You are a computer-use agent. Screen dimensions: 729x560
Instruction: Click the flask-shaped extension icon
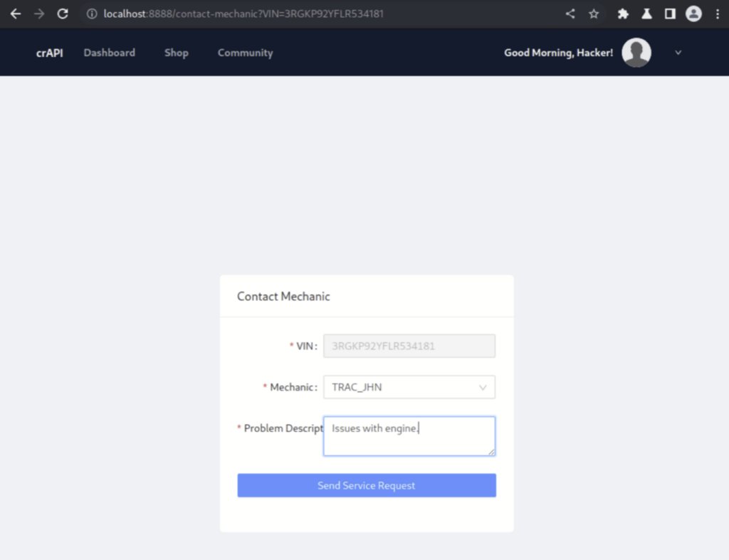pyautogui.click(x=646, y=13)
